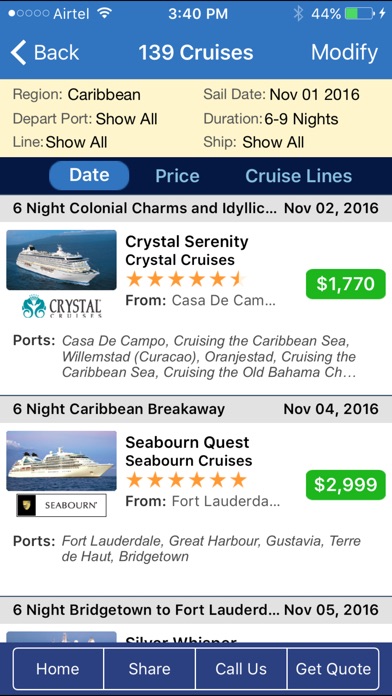Viewport: 392px width, 696px height.
Task: View the Crystal Serenity star rating
Action: [186, 279]
